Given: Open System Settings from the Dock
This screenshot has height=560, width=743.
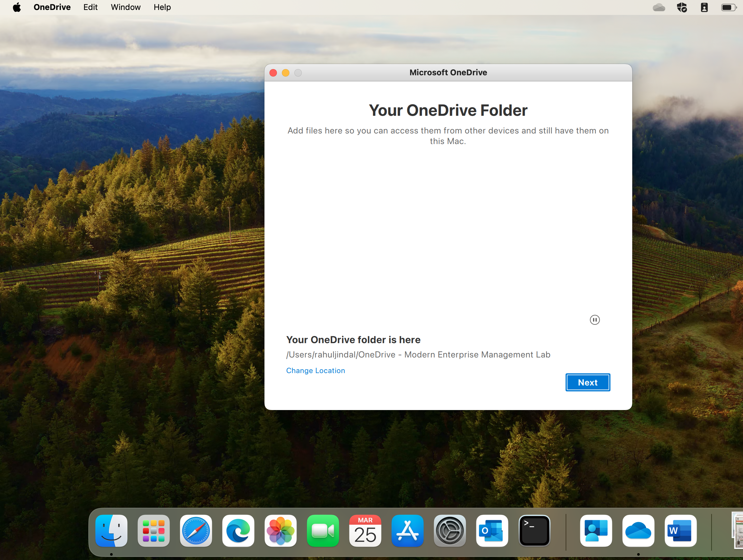Looking at the screenshot, I should (449, 531).
